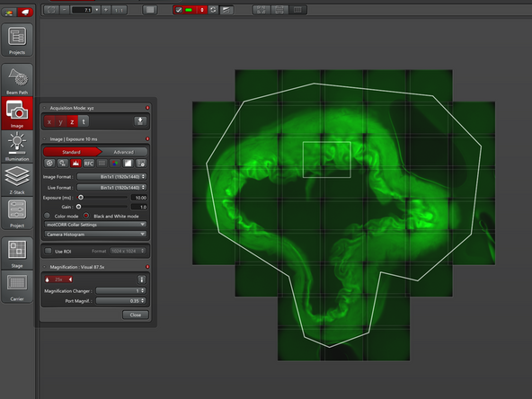Toggle the toolbar checkmark checkbox
Viewport: 532px width, 399px height.
click(179, 10)
